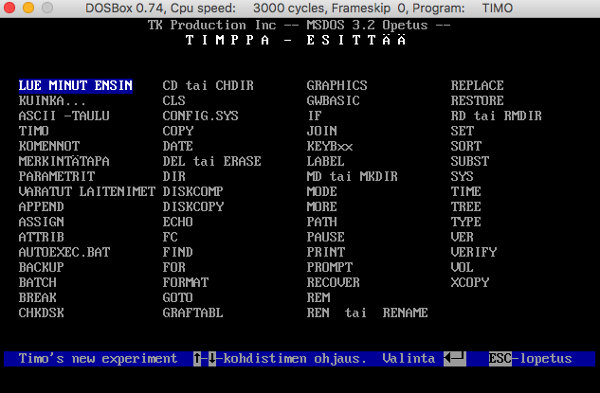Open the LABEL command topic
The width and height of the screenshot is (600, 393).
tap(326, 161)
